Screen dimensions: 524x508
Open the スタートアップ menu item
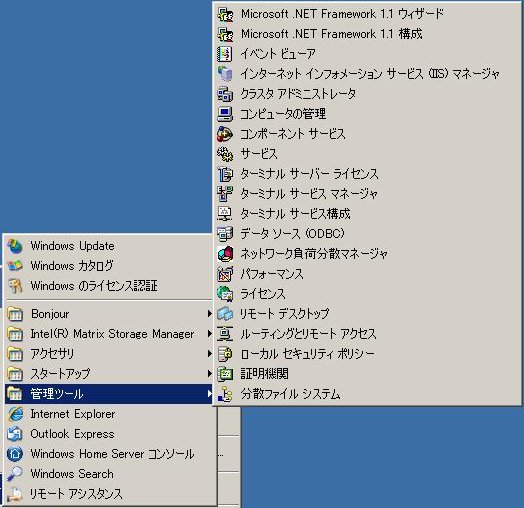(x=109, y=374)
